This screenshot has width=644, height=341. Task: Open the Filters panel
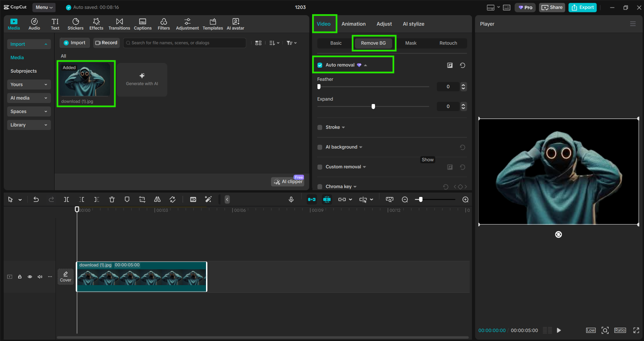pos(164,24)
